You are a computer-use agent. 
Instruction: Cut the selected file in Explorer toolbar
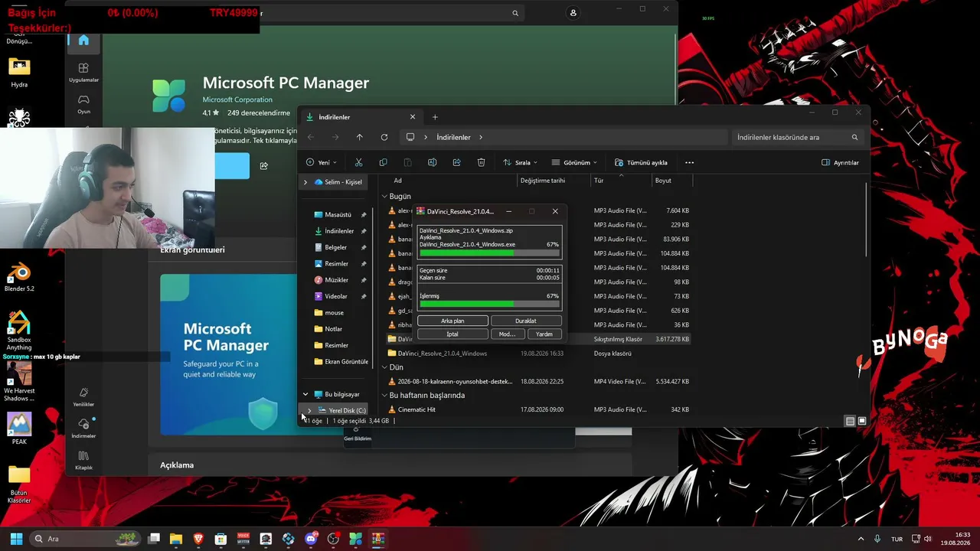pos(358,162)
